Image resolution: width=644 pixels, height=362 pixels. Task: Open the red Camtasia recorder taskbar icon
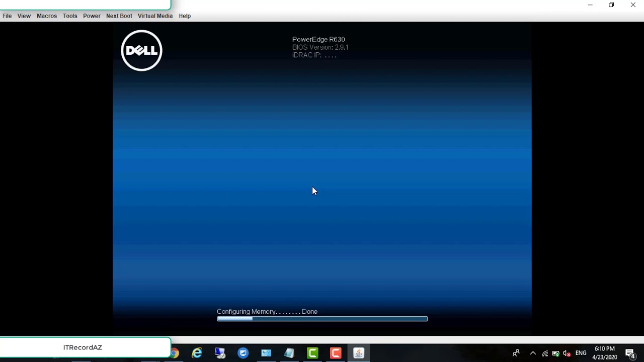(336, 353)
